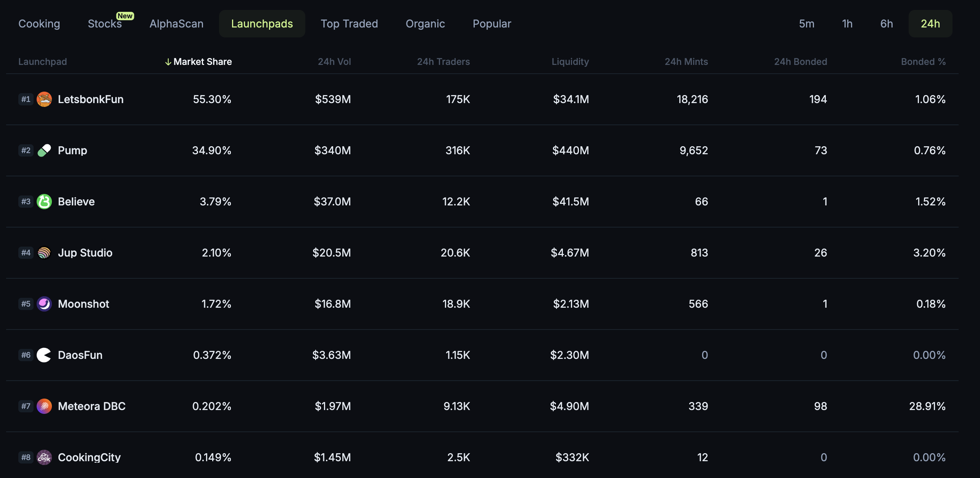The width and height of the screenshot is (980, 478).
Task: Click the green Believe logo icon
Action: (44, 202)
